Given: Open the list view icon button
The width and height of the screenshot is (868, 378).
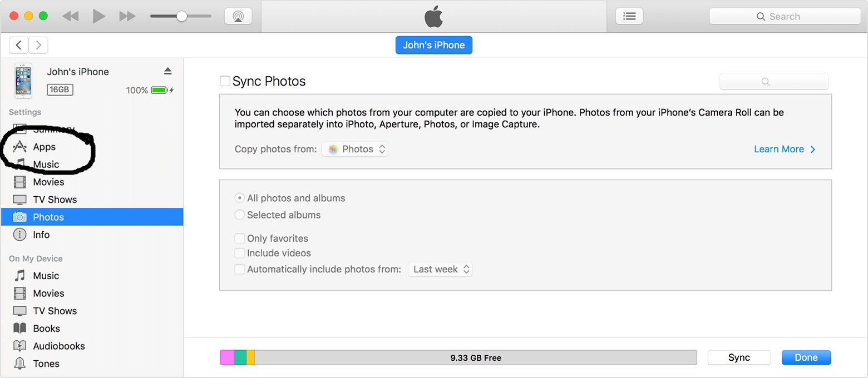Looking at the screenshot, I should point(629,16).
